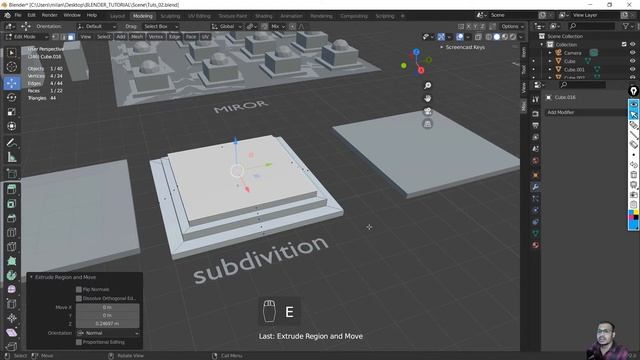Select the Knife tool
Image resolution: width=640 pixels, height=360 pixels.
pyautogui.click(x=11, y=247)
